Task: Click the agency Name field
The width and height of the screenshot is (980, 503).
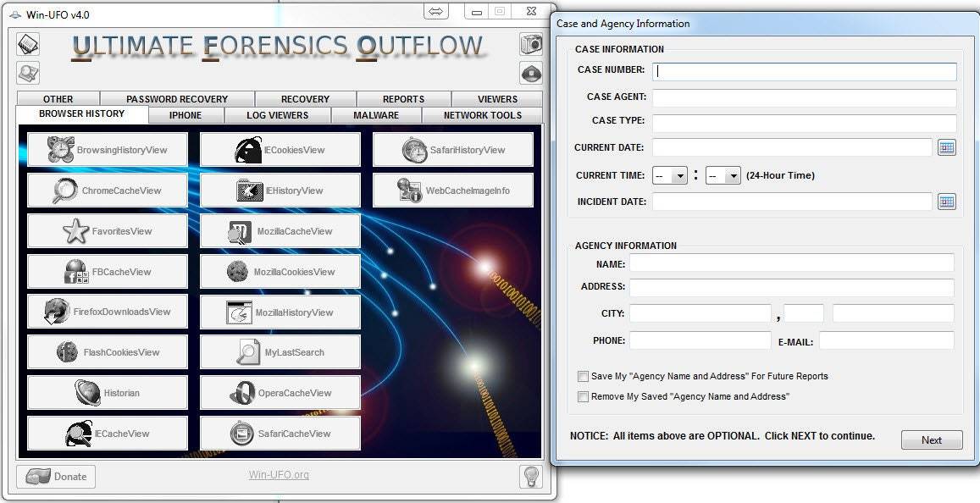Action: click(792, 263)
